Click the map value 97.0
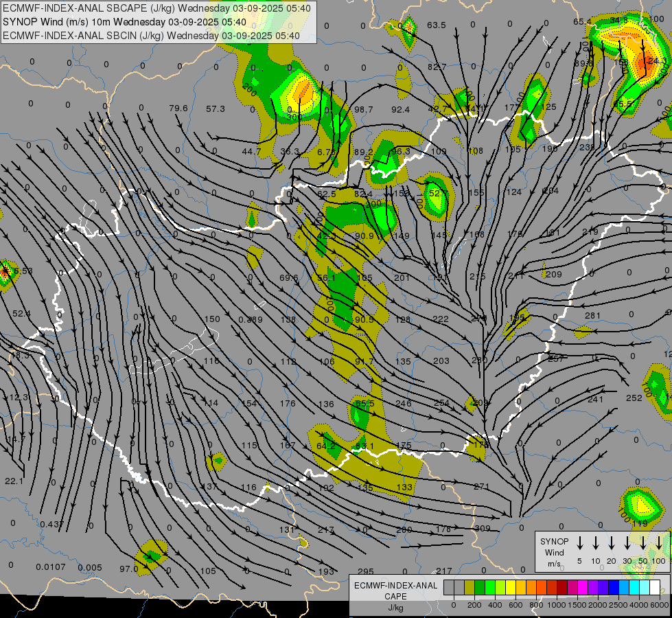The width and height of the screenshot is (672, 618). pyautogui.click(x=128, y=569)
